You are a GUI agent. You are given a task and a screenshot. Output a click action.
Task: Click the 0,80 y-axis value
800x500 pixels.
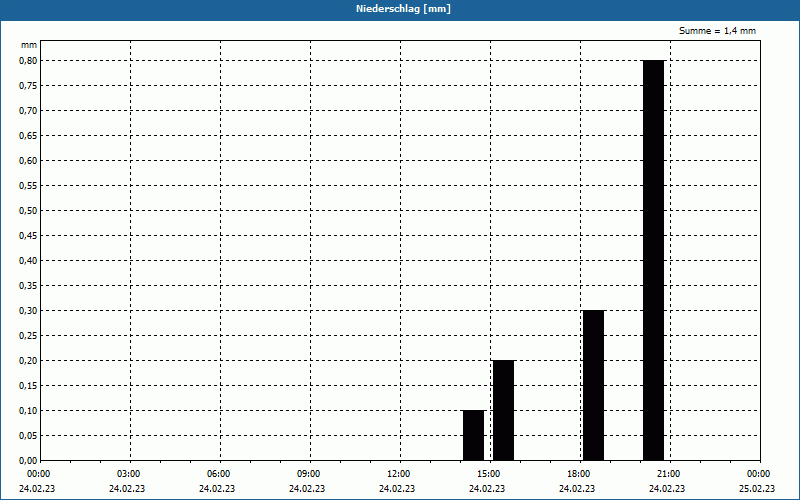point(28,61)
